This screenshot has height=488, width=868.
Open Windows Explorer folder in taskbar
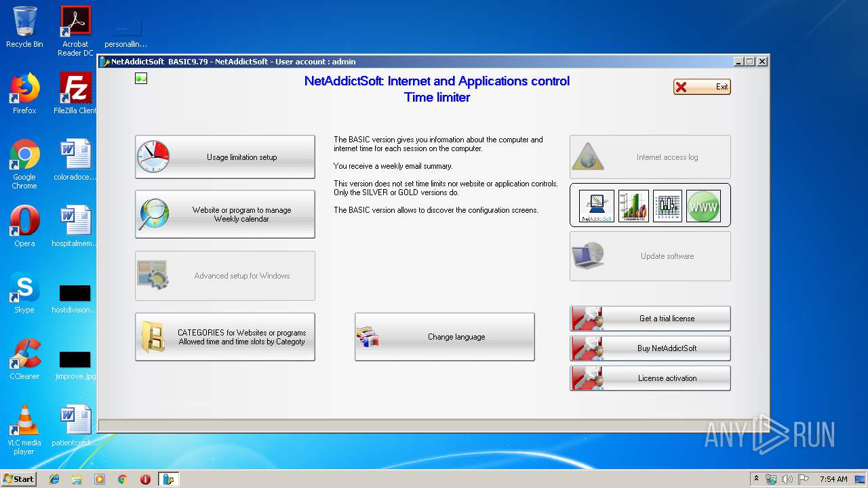pyautogui.click(x=77, y=479)
